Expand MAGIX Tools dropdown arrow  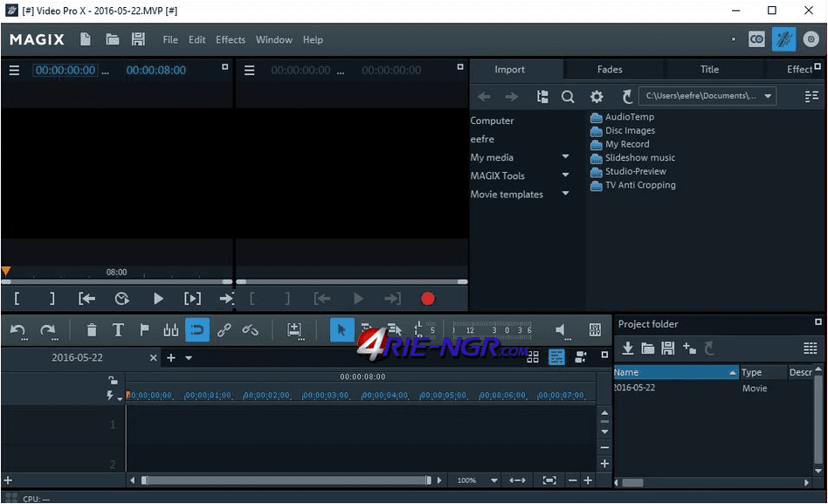pyautogui.click(x=566, y=175)
